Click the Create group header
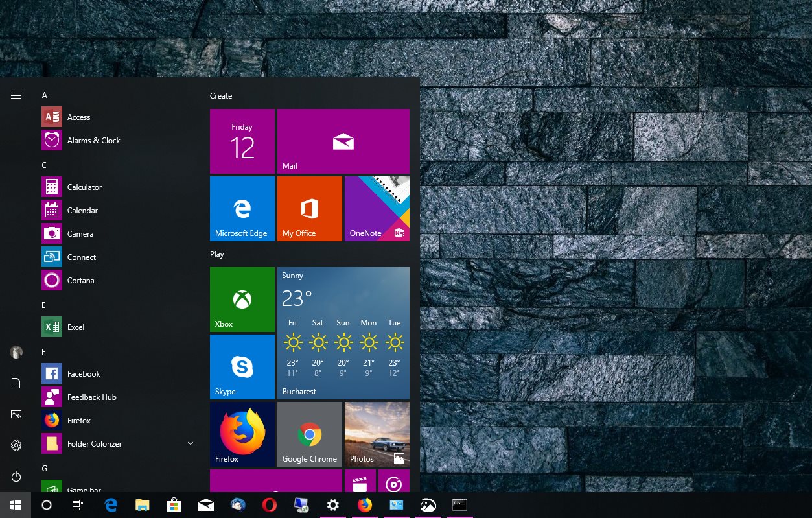812x518 pixels. (x=221, y=96)
